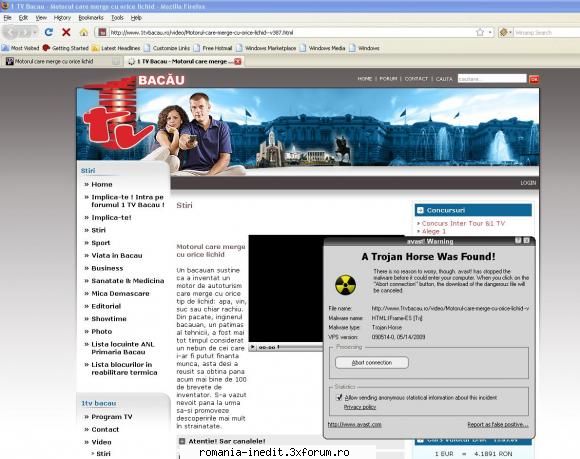Open the Video sidebar link
This screenshot has height=459, width=580.
(x=101, y=442)
